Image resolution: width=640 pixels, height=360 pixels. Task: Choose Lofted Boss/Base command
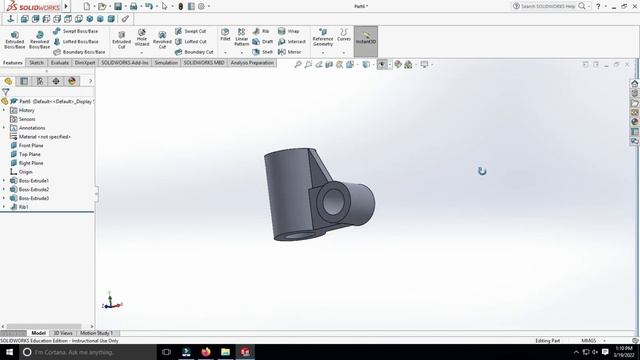76,42
